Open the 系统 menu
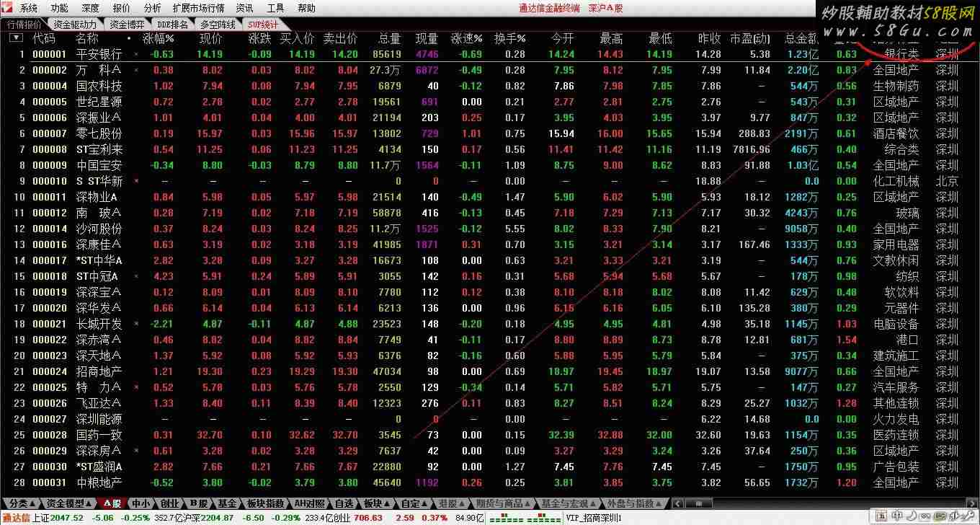 pos(29,8)
